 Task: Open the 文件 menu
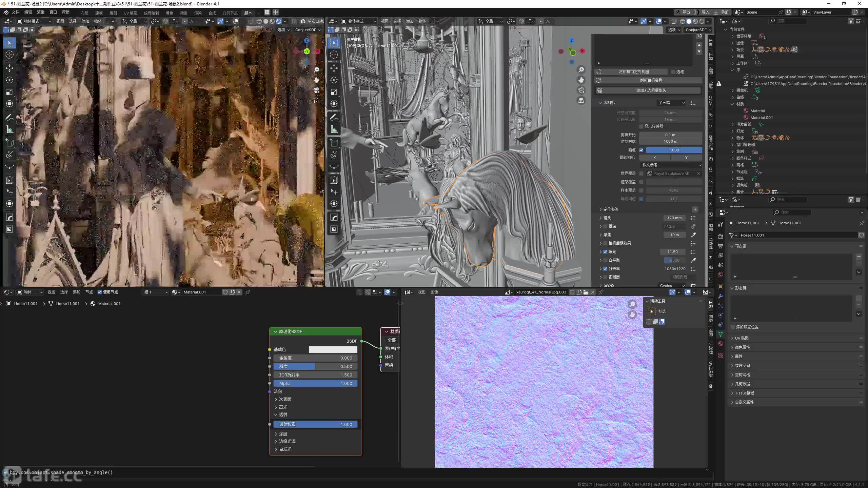[x=15, y=12]
